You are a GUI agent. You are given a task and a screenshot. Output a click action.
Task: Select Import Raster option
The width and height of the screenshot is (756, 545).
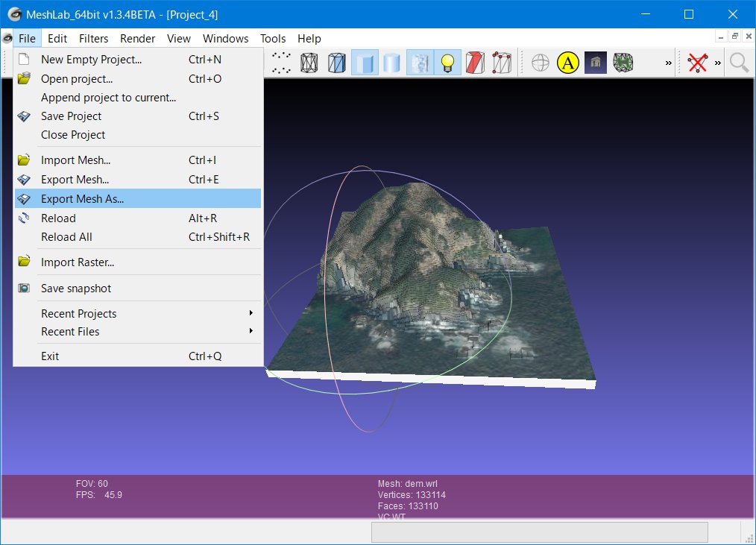138,262
